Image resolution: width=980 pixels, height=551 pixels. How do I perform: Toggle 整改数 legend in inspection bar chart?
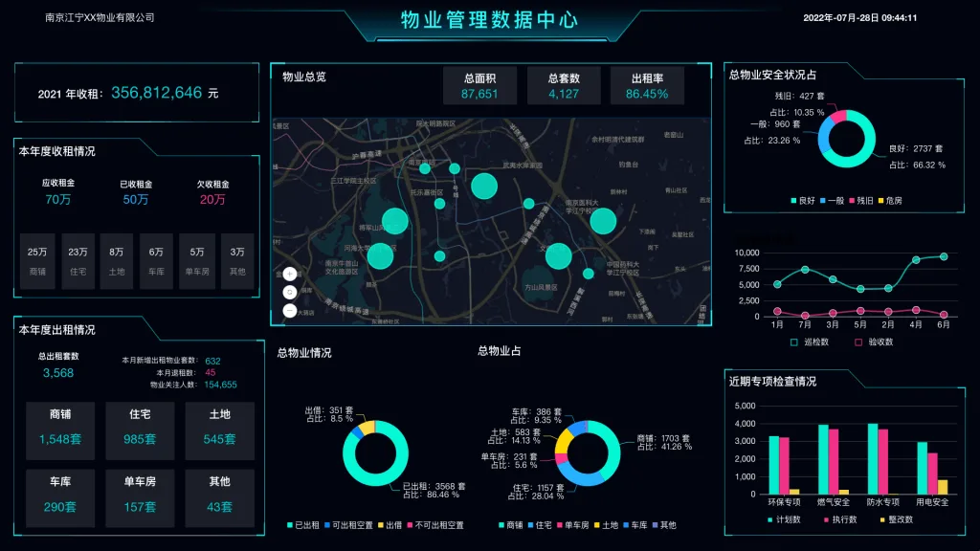point(896,519)
